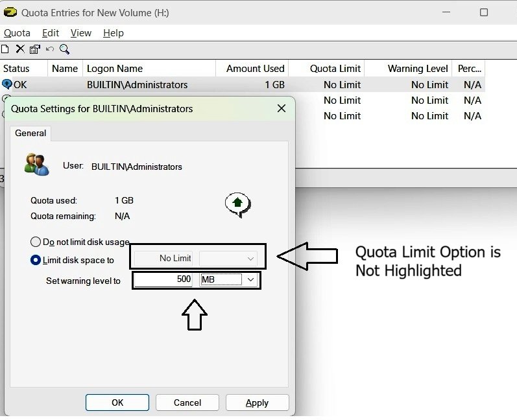Click the warning level 500 input field
The height and width of the screenshot is (420, 517).
point(163,279)
